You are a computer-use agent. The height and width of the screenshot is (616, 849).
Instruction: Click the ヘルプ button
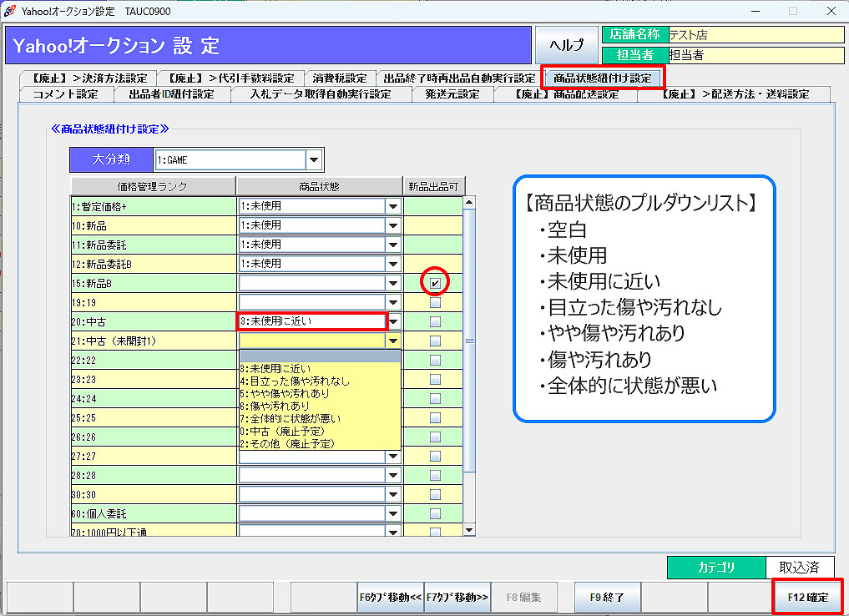(x=566, y=45)
